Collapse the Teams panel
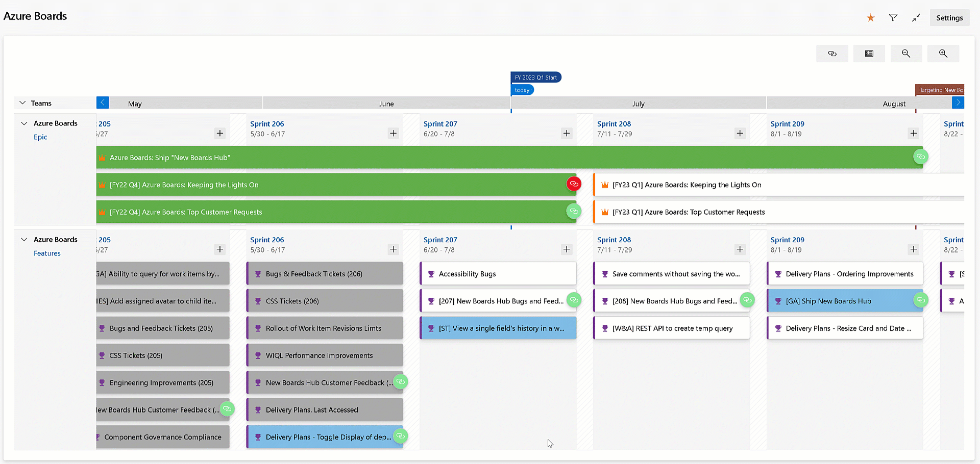Viewport: 980px width, 464px height. pos(22,102)
